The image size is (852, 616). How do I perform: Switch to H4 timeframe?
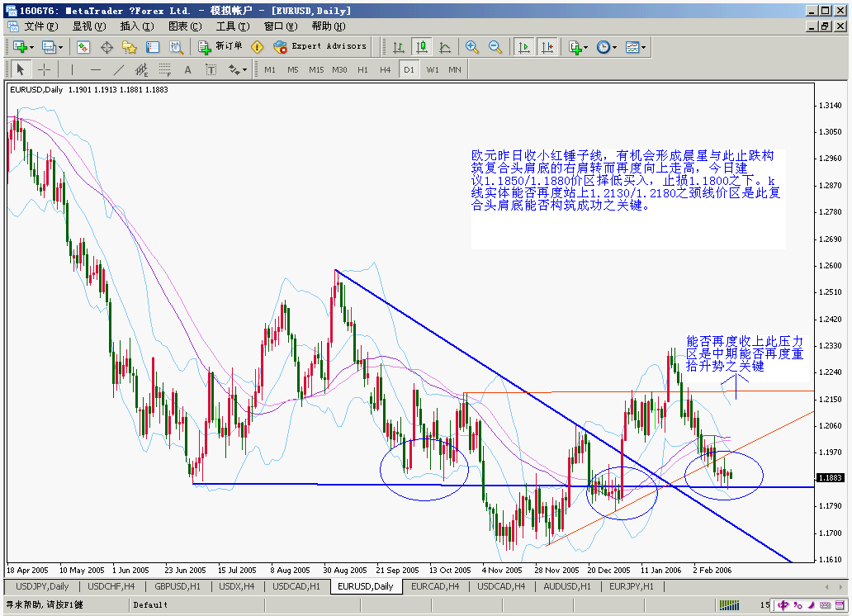[x=386, y=69]
